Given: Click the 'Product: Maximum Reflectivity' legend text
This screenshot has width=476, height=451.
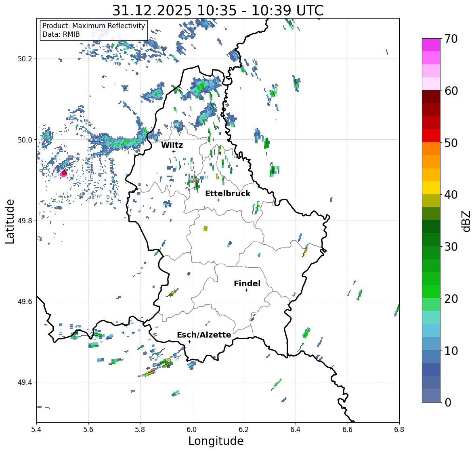Looking at the screenshot, I should [94, 26].
